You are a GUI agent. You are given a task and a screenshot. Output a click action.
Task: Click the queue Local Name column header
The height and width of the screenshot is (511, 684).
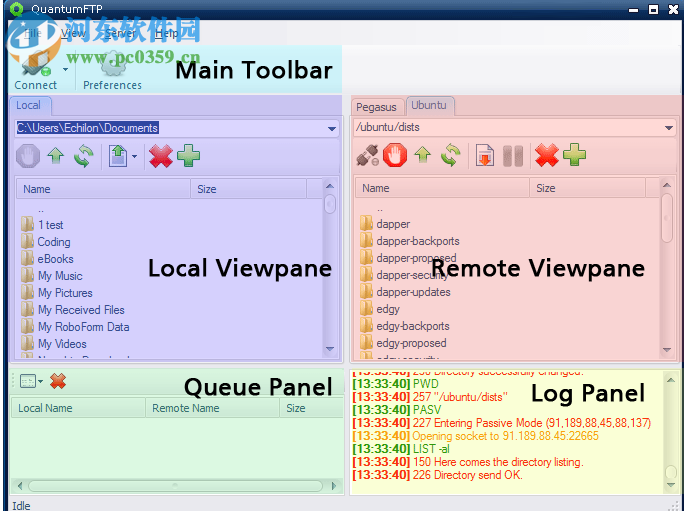(x=78, y=408)
